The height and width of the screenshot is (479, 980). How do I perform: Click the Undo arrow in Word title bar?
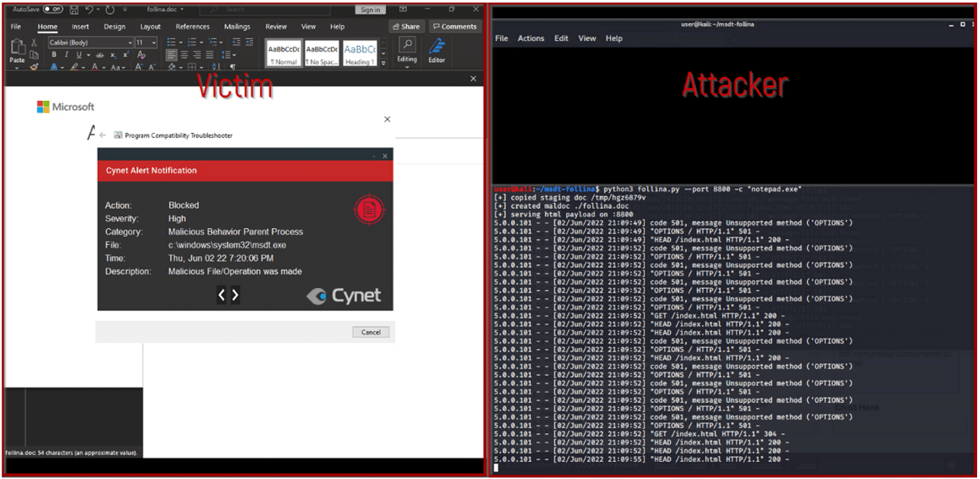[x=89, y=9]
